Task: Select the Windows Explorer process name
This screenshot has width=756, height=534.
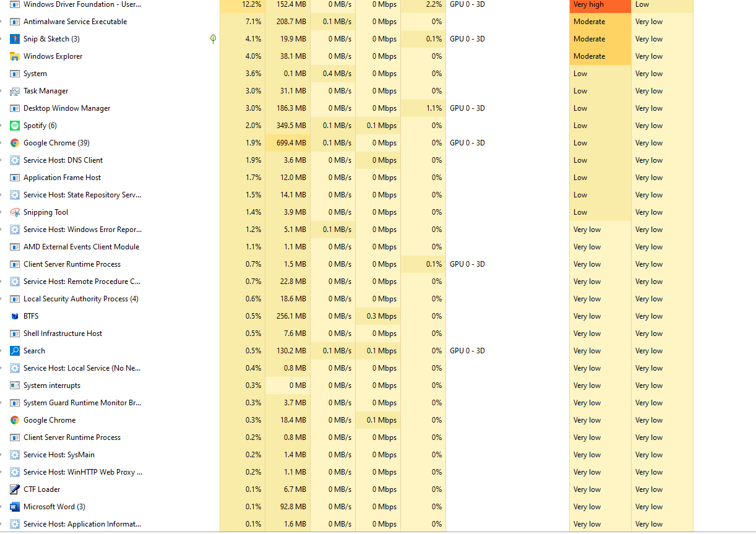Action: pyautogui.click(x=53, y=56)
